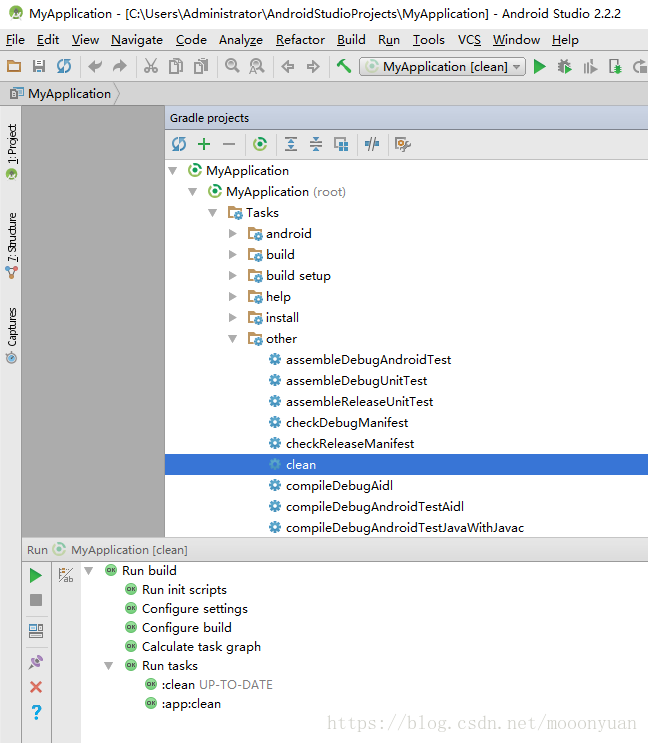
Task: Click the minus icon to detach Gradle project
Action: pos(229,144)
